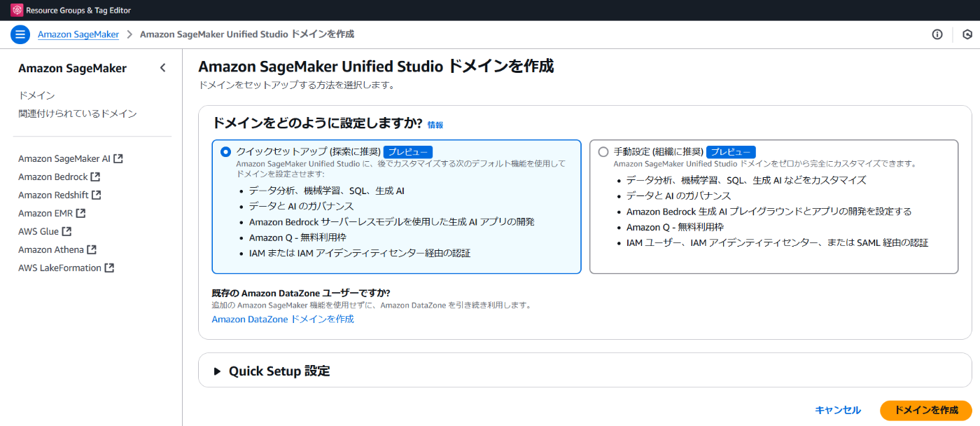Open 関連付けられているドメイン in side navigation

[x=78, y=114]
